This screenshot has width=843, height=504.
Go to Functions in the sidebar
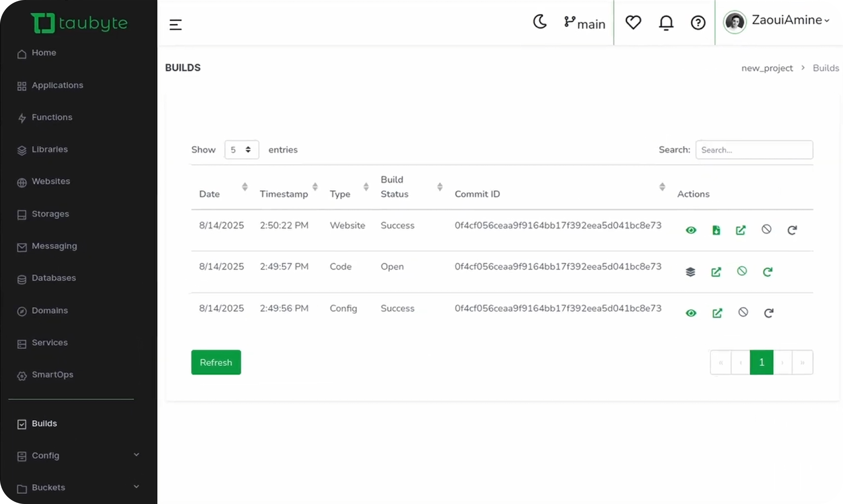[x=52, y=117]
